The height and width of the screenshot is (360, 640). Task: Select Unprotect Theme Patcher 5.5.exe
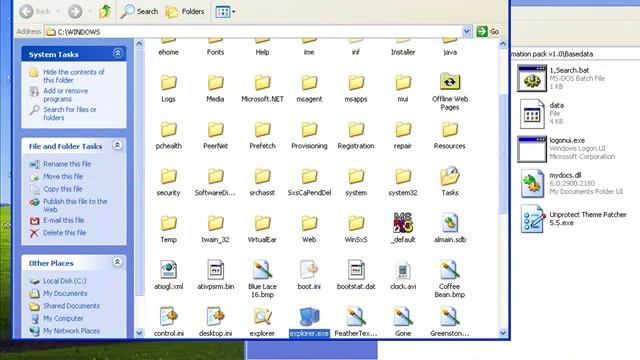pyautogui.click(x=573, y=219)
